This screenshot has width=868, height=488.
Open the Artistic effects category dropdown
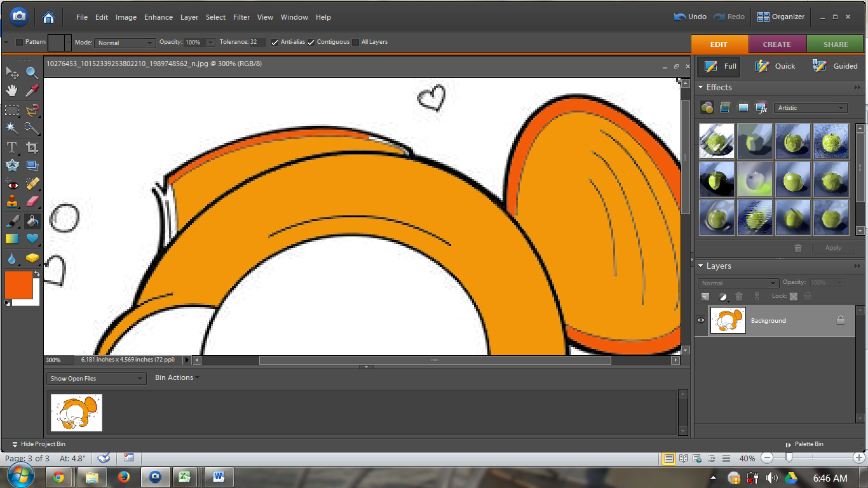(810, 108)
